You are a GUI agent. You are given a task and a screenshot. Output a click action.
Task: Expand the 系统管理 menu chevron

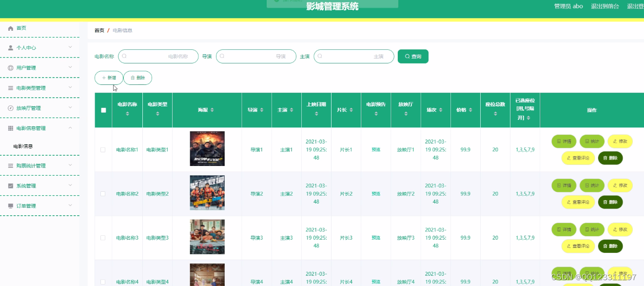click(70, 185)
